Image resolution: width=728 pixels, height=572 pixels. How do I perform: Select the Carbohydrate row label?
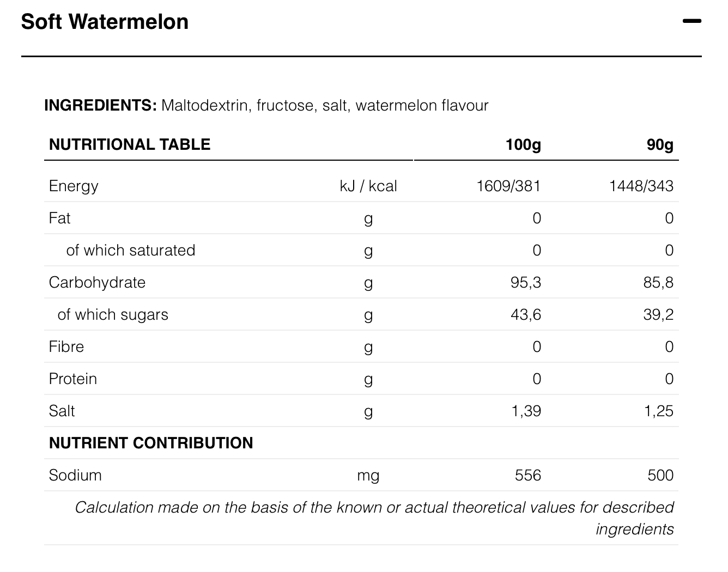pos(97,283)
